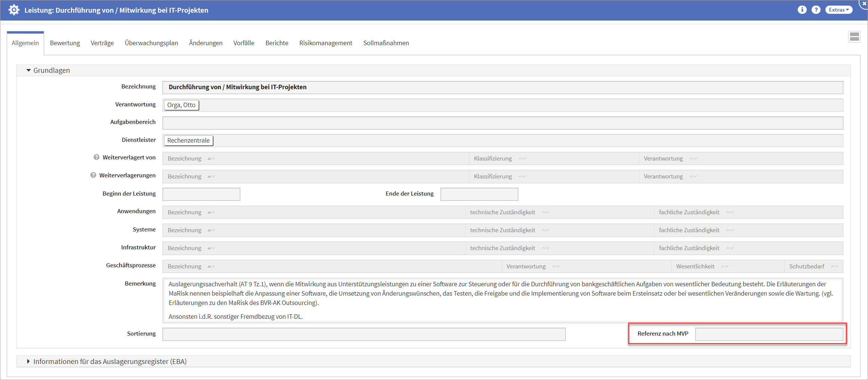Click the gear icon in the title bar
868x380 pixels.
click(x=14, y=10)
